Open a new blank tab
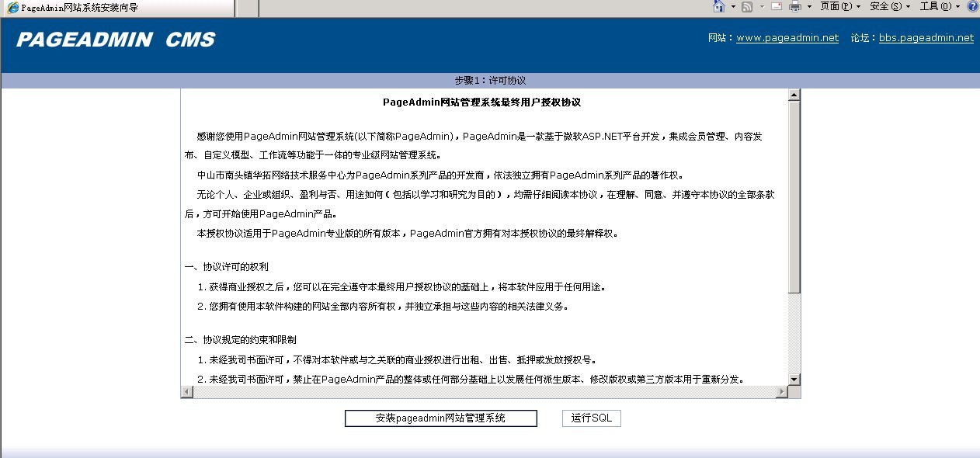The height and width of the screenshot is (458, 980). click(x=247, y=8)
